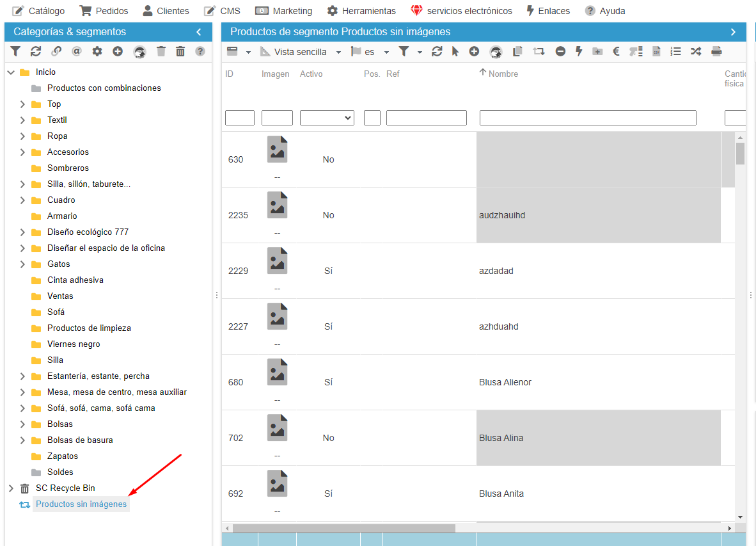Open the Catálogo menu
This screenshot has height=546, width=756.
pyautogui.click(x=38, y=11)
